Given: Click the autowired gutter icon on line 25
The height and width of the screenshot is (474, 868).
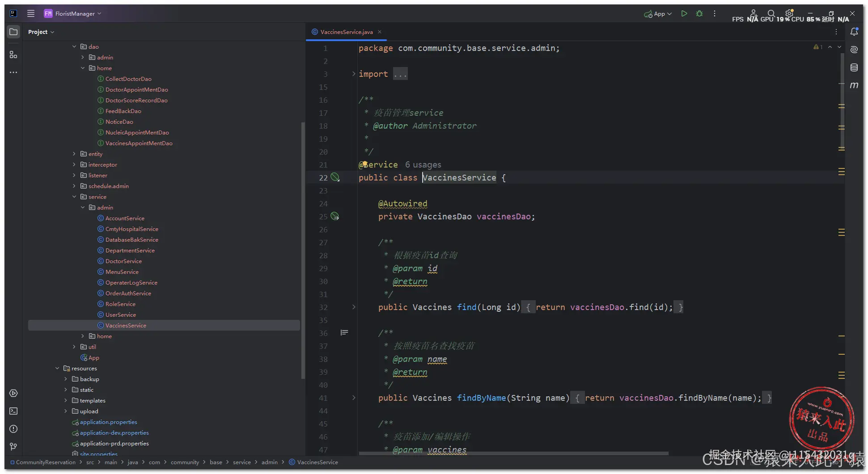Looking at the screenshot, I should 335,217.
